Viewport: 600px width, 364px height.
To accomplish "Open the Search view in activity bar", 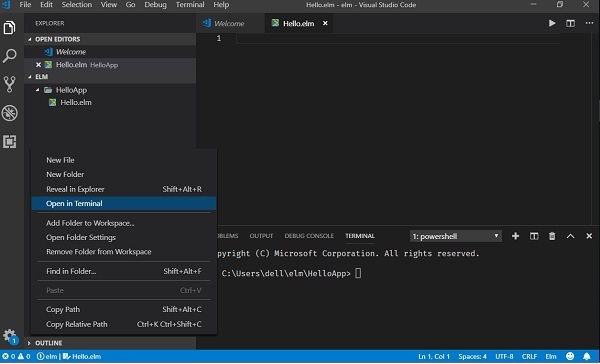I will coord(10,56).
